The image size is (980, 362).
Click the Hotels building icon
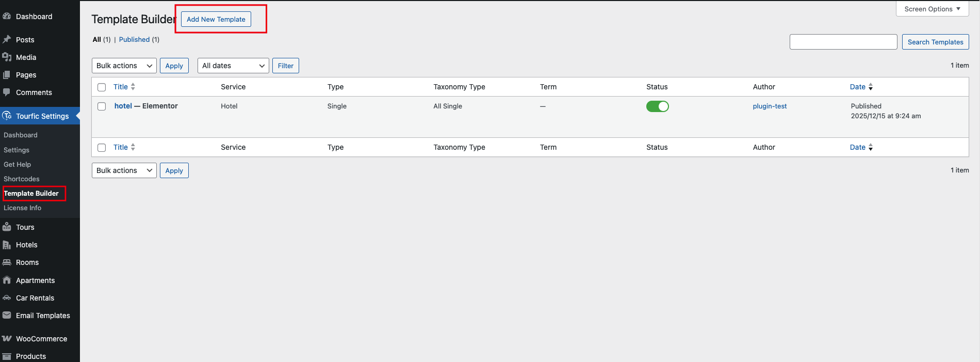coord(7,245)
